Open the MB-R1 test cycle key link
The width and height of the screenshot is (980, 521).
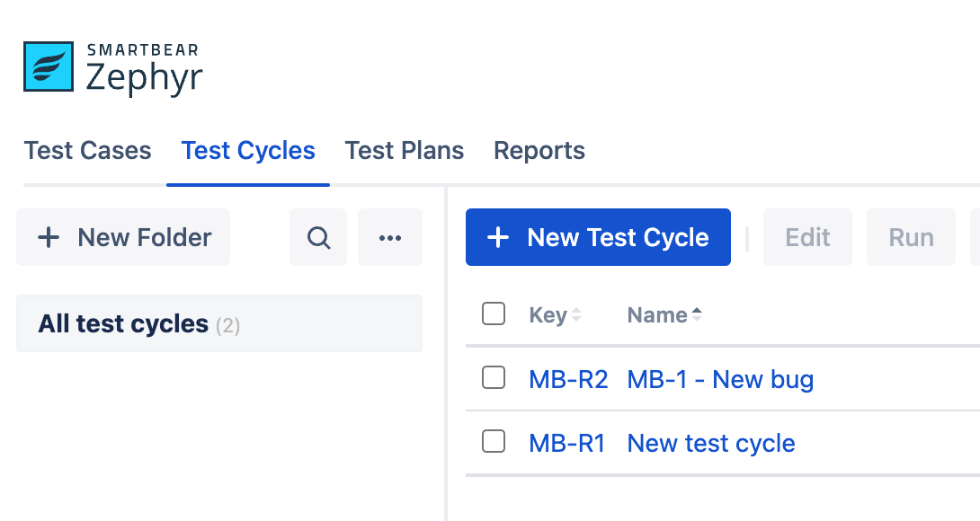click(566, 443)
